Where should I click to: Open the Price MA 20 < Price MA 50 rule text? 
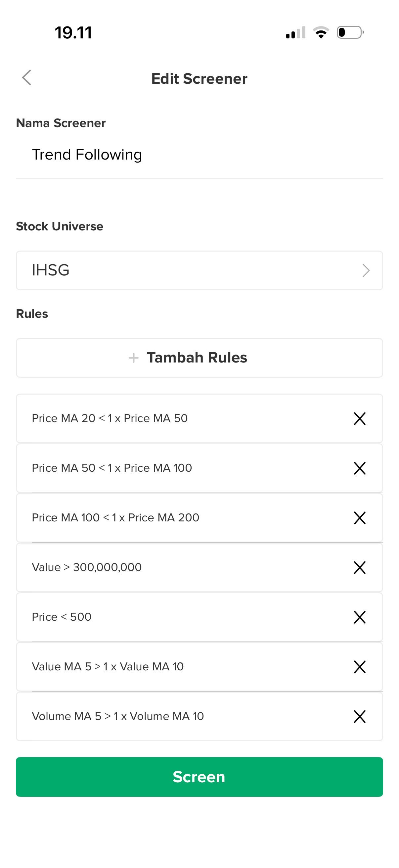(110, 418)
